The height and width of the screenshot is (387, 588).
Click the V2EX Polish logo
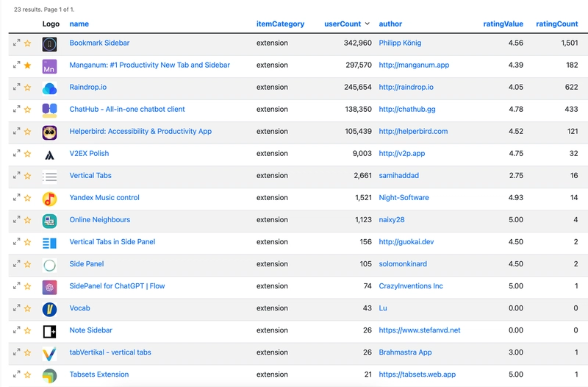tap(49, 155)
